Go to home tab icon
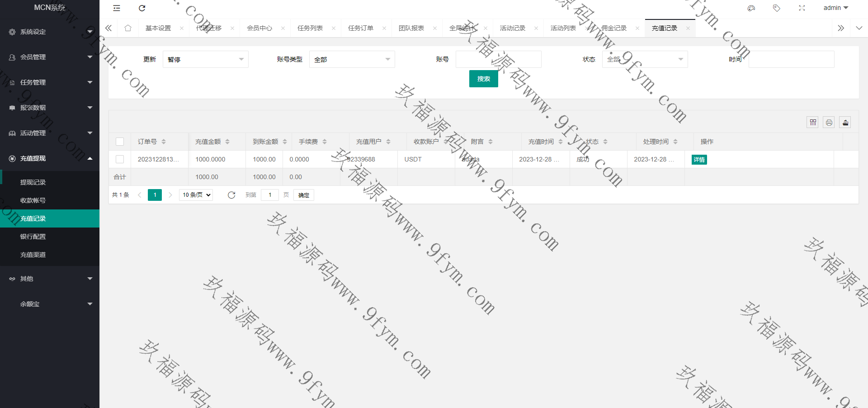The height and width of the screenshot is (408, 868). (128, 28)
